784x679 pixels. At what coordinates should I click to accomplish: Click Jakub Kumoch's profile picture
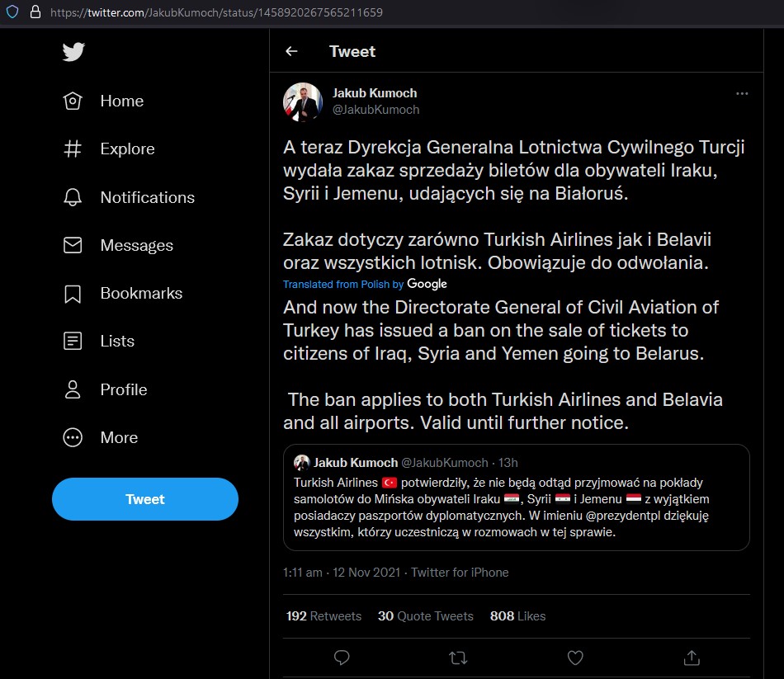303,102
